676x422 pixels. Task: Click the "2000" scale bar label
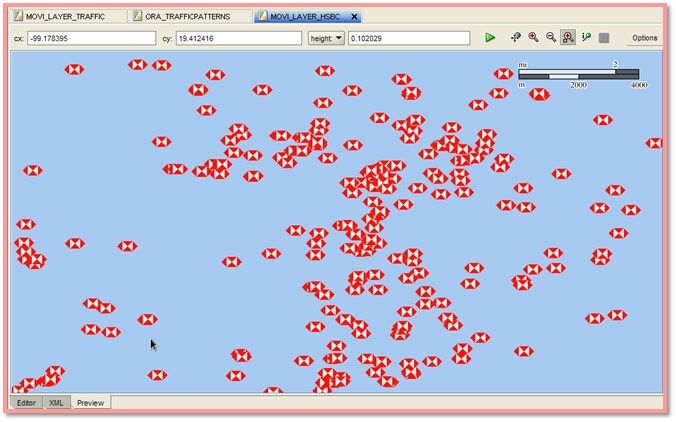coord(579,85)
